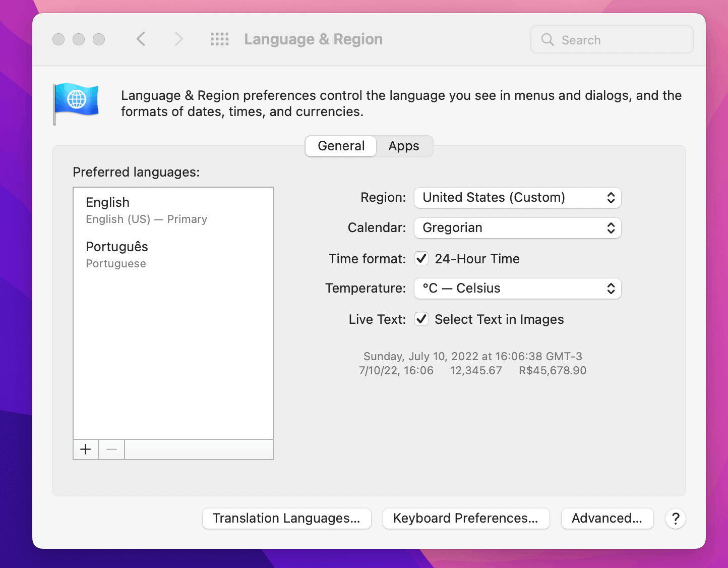Open the Calendar dropdown set to Gregorian
Screen dimensions: 728x568
(x=517, y=228)
